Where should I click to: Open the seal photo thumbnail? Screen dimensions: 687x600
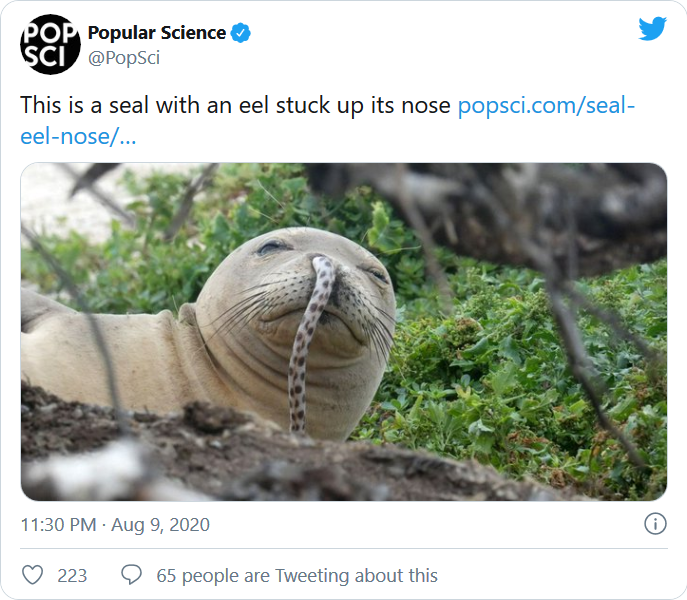pos(343,331)
